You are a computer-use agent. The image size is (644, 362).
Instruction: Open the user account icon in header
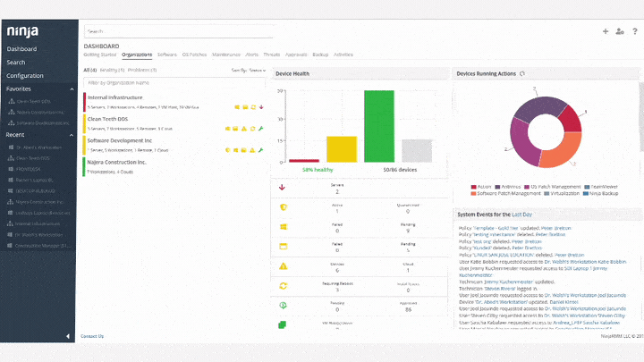(620, 31)
